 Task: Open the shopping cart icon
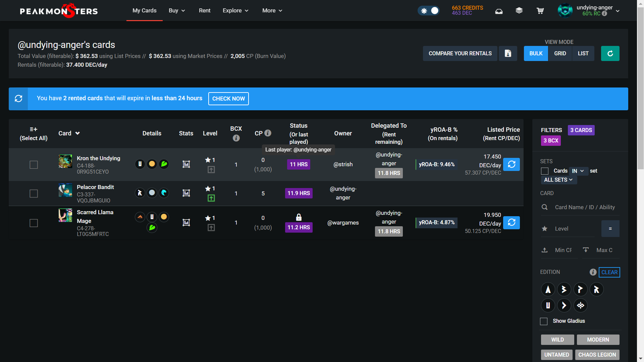(x=540, y=11)
